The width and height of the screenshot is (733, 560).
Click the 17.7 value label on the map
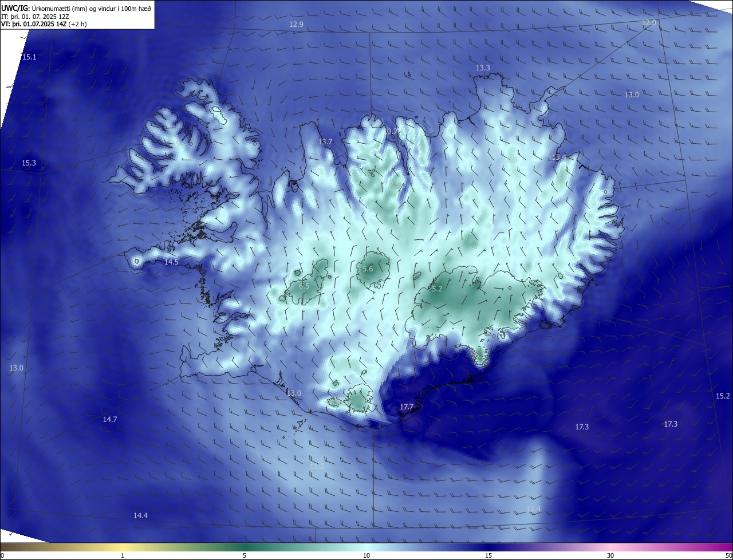[x=407, y=407]
